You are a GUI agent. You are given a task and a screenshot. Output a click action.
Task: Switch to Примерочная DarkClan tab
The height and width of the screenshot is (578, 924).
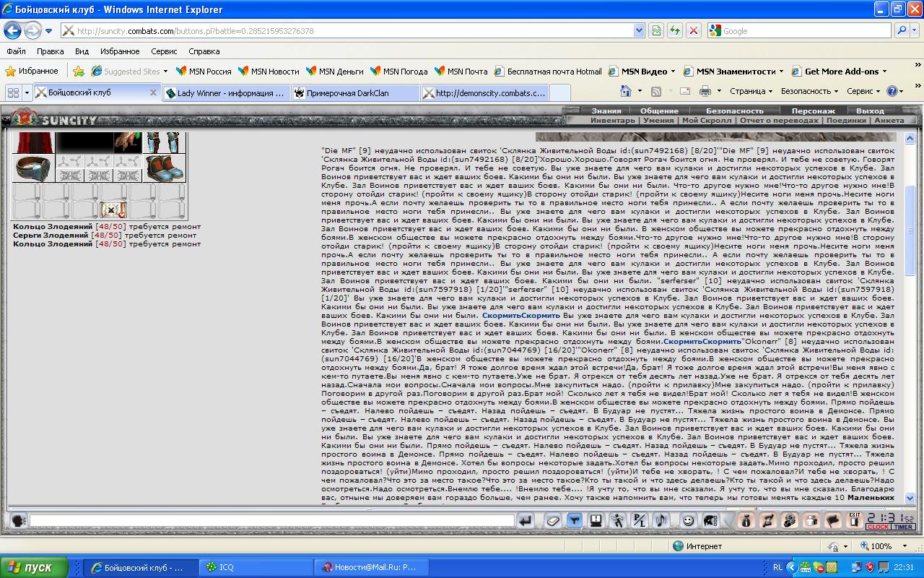click(356, 93)
